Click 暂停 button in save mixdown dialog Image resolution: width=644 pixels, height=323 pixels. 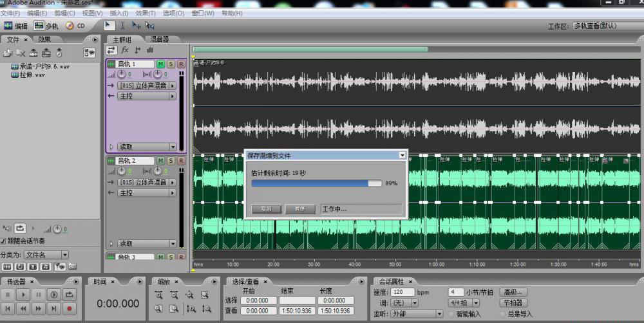(300, 209)
